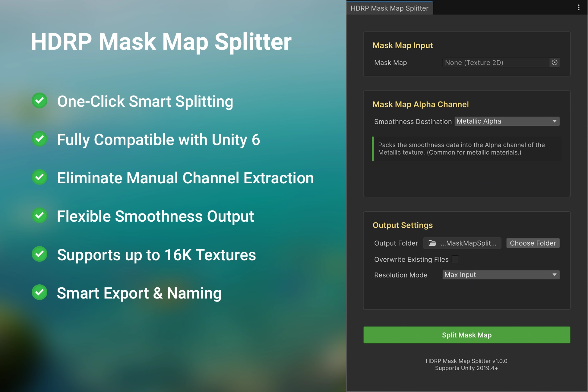Open the three-dot window options menu

pos(578,8)
